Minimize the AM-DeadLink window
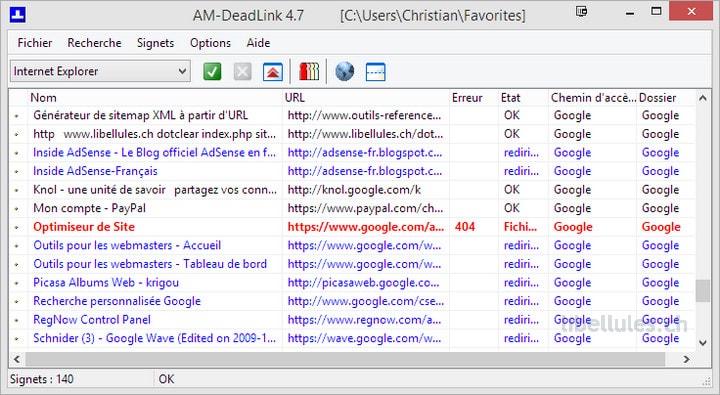 (630, 13)
